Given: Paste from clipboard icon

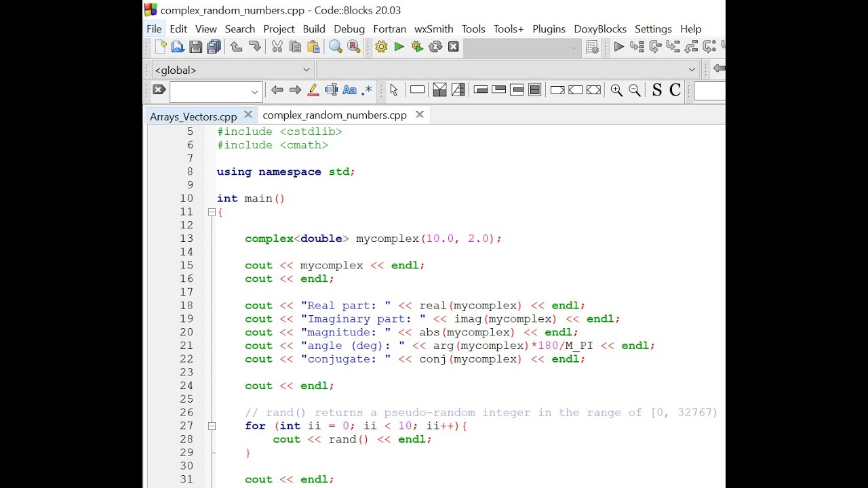Looking at the screenshot, I should (x=313, y=47).
